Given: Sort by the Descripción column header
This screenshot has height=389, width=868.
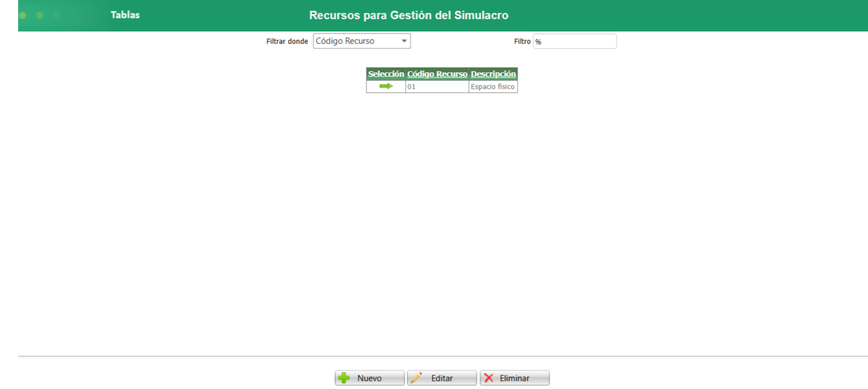Looking at the screenshot, I should [x=493, y=74].
